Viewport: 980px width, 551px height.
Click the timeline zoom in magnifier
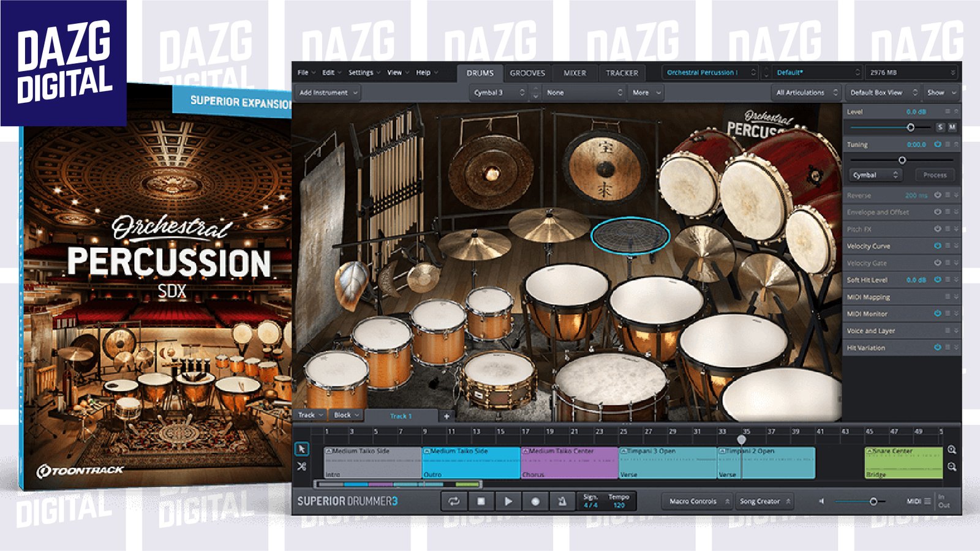pos(952,450)
